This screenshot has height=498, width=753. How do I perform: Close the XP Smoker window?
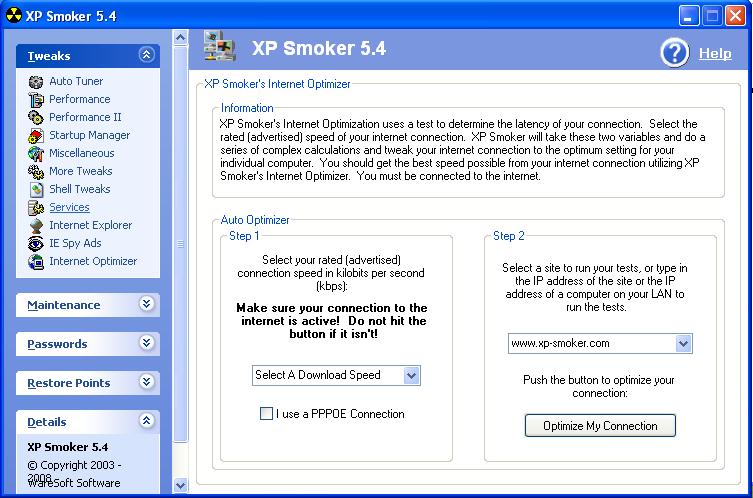click(x=735, y=16)
